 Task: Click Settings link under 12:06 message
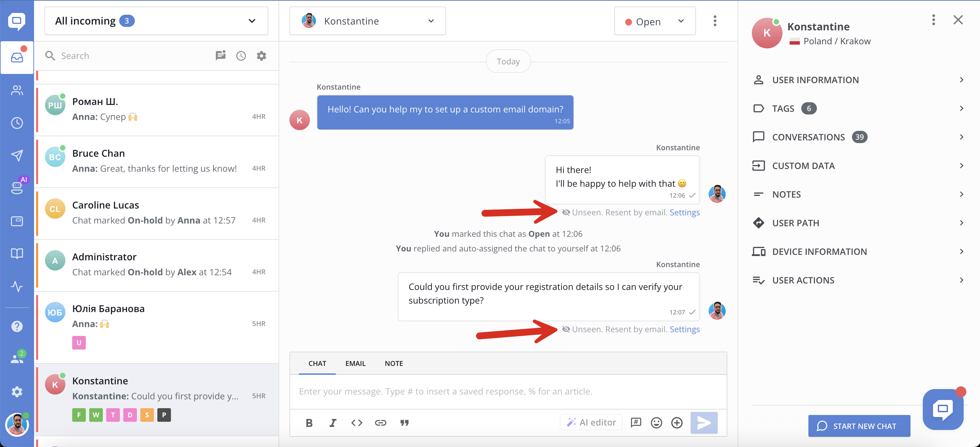[x=684, y=213]
